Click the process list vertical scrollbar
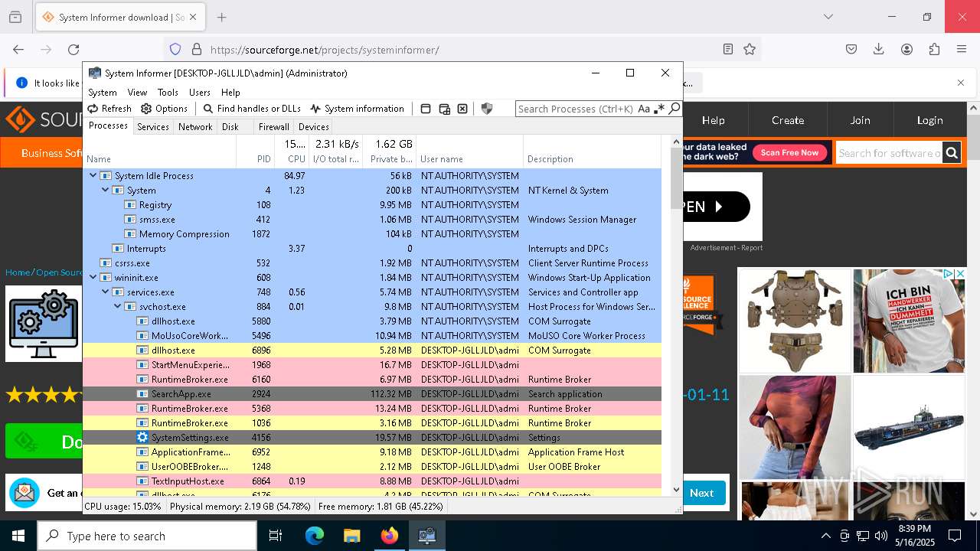Screen dimensions: 980x551 pos(676,178)
